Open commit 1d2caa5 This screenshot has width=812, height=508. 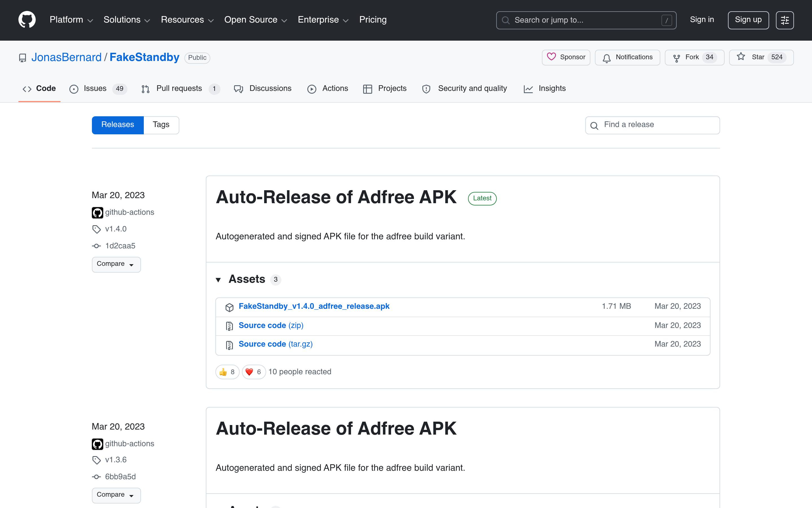click(x=120, y=246)
